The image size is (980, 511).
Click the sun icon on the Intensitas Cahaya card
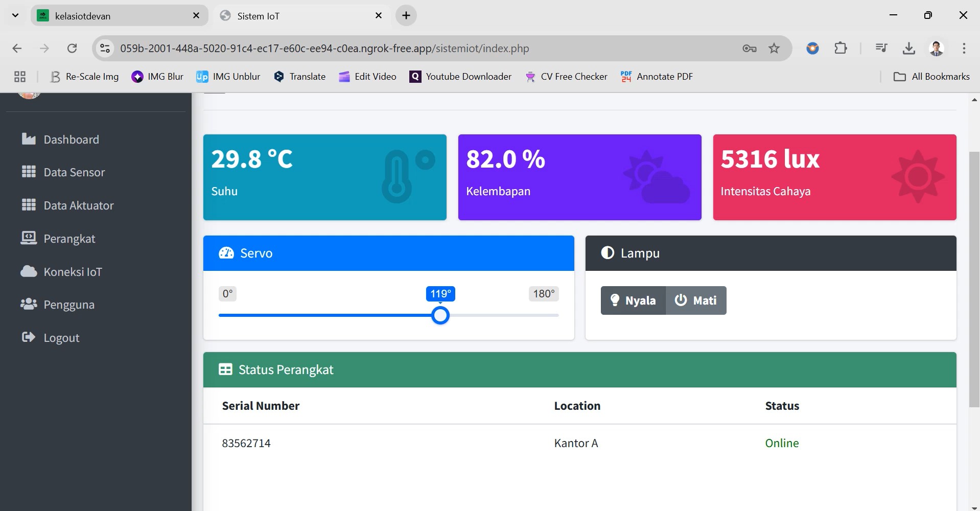(x=918, y=176)
